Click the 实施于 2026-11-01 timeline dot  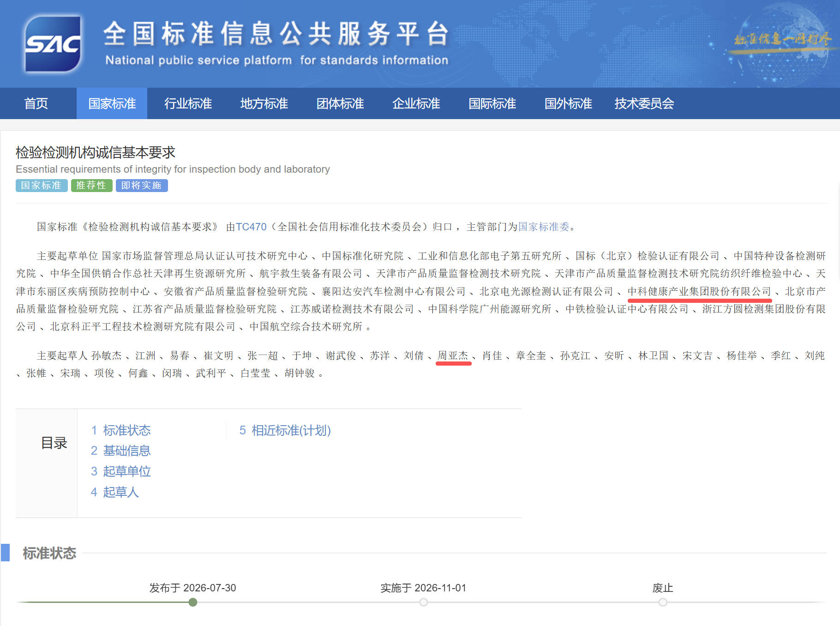coord(424,602)
